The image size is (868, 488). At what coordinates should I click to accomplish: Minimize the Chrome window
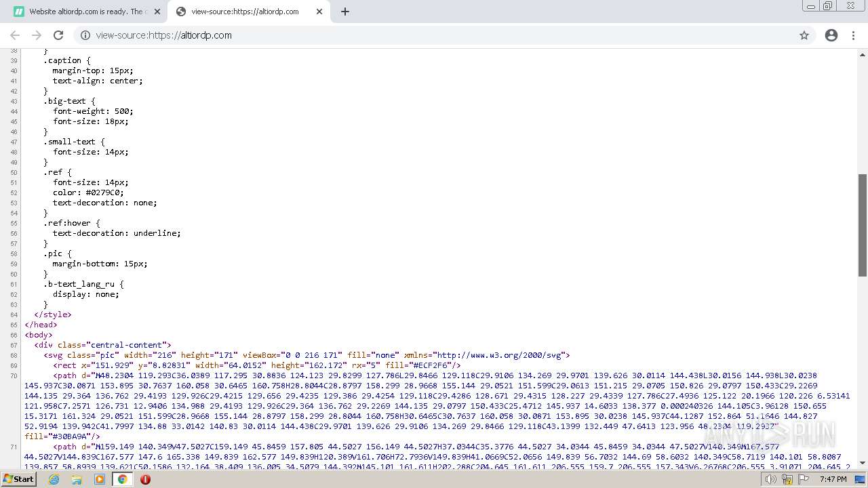pos(811,6)
